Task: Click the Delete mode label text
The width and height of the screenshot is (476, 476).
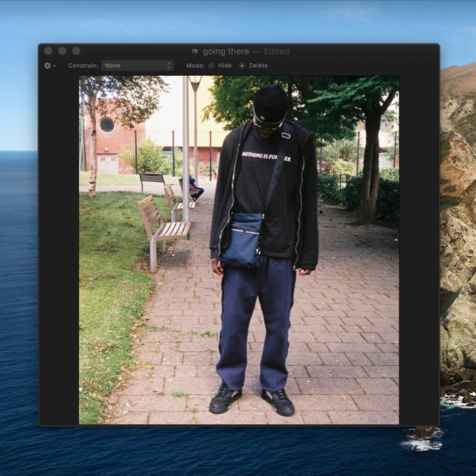Action: pyautogui.click(x=258, y=65)
